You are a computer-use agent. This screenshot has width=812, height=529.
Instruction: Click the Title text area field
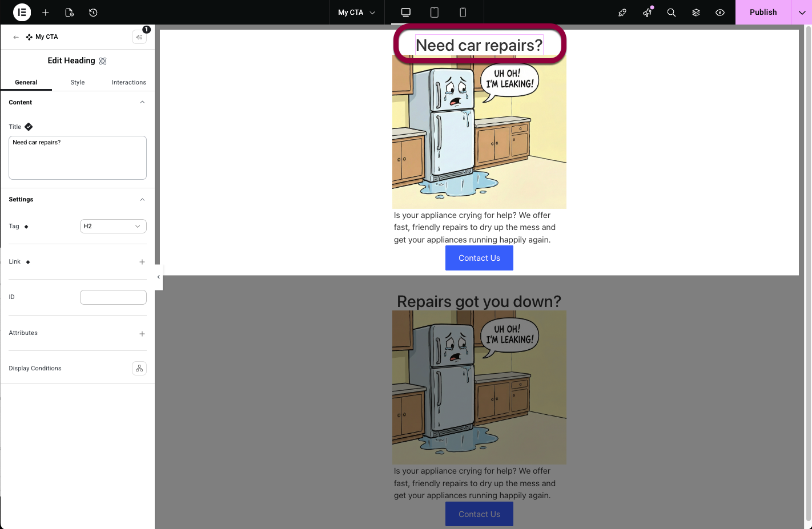point(78,158)
